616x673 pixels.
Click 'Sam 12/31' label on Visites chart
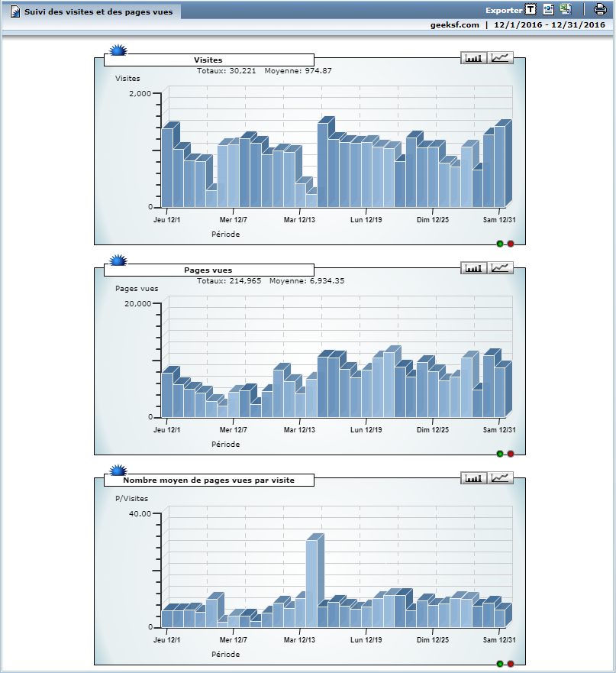(x=499, y=220)
